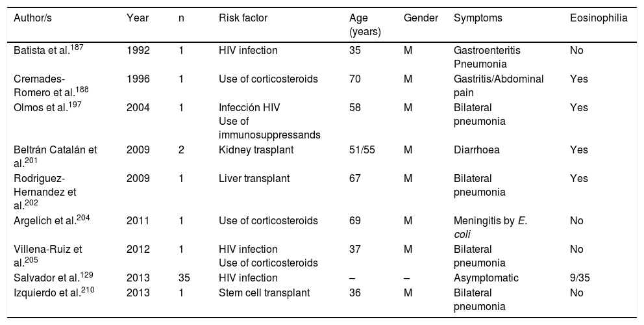Click the Meningitis by E. coli cell
Image resolution: width=644 pixels, height=325 pixels.
490,226
